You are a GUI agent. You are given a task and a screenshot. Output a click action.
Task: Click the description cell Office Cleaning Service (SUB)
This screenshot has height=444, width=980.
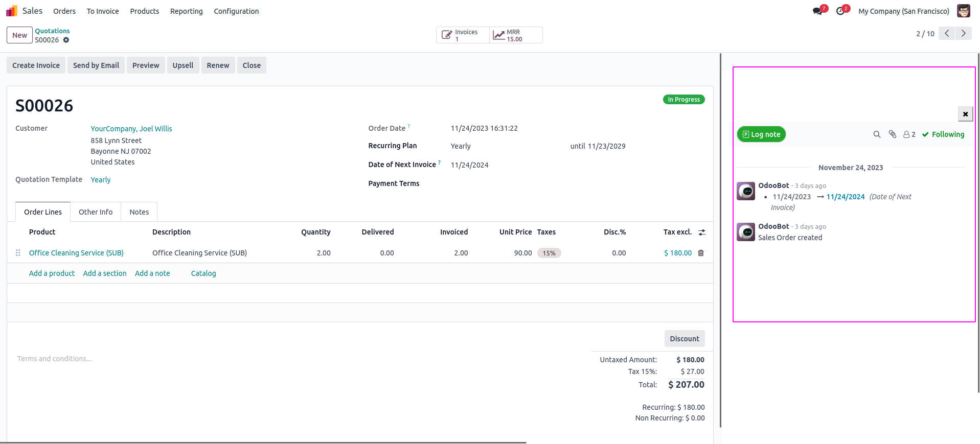pos(199,253)
